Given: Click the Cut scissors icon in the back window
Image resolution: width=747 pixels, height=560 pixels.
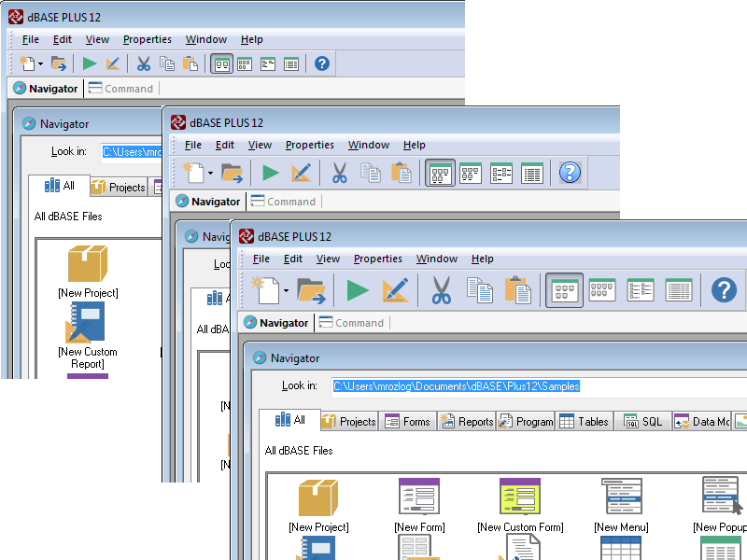Looking at the screenshot, I should point(144,63).
